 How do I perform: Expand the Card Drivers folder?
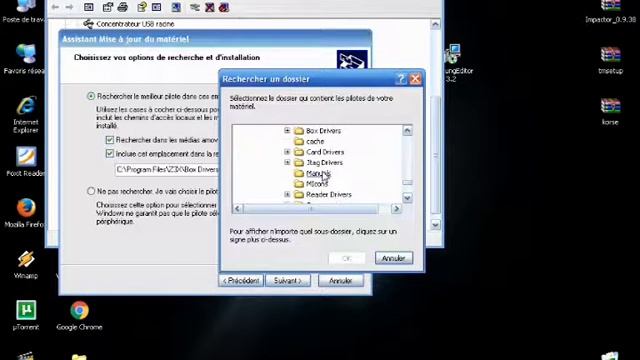click(287, 152)
